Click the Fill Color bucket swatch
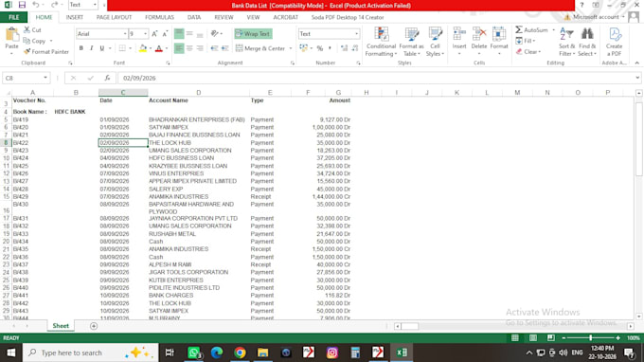The width and height of the screenshot is (644, 362). (142, 48)
